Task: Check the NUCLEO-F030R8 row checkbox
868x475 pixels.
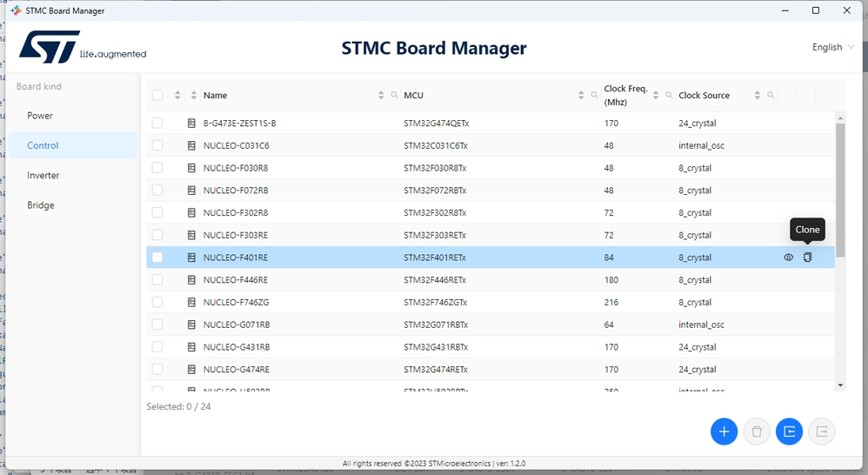Action: pyautogui.click(x=157, y=168)
